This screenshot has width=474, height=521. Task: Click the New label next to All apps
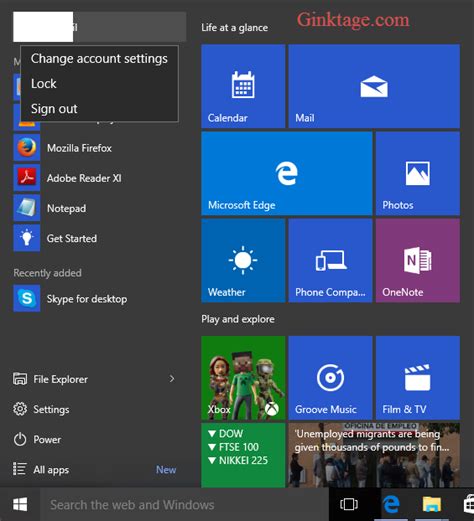(x=166, y=470)
